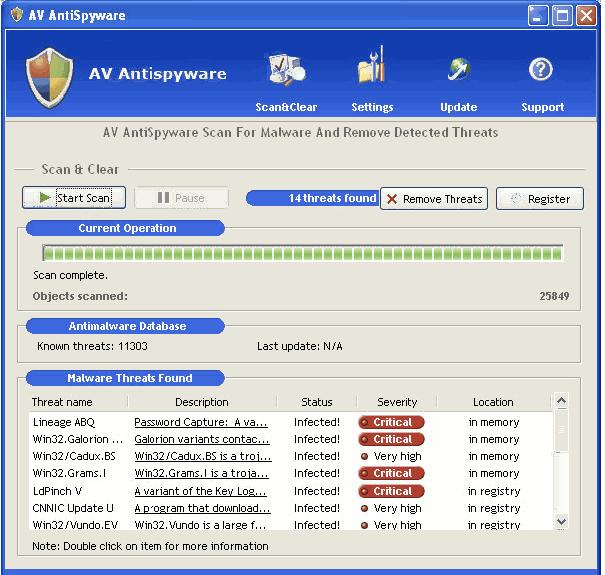Image resolution: width=605 pixels, height=575 pixels.
Task: Click the disabled Pause button
Action: (x=181, y=198)
